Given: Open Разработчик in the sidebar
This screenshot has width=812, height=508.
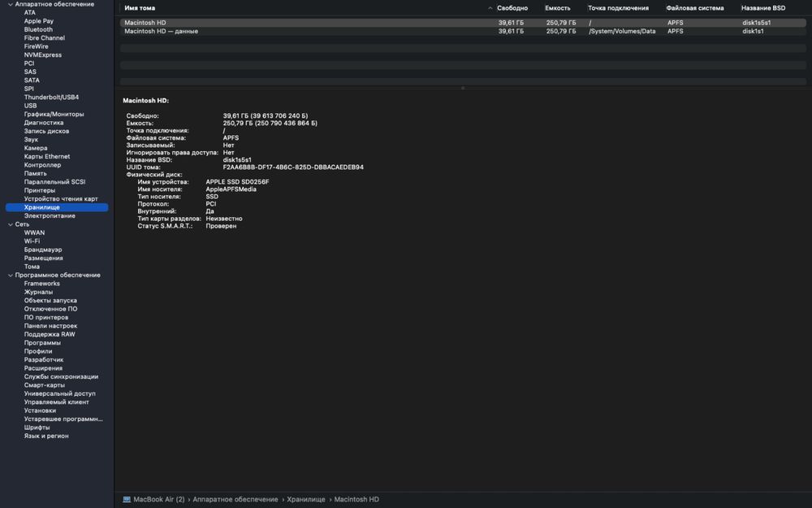Looking at the screenshot, I should (44, 360).
